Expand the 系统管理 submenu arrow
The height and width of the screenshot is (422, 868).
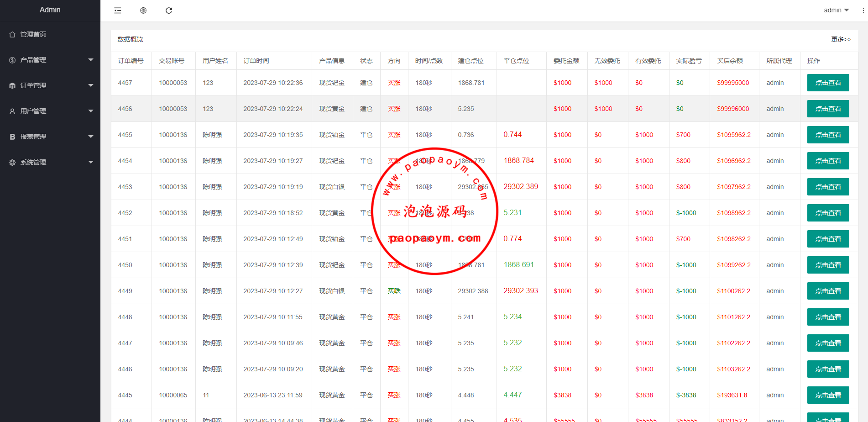coord(91,162)
